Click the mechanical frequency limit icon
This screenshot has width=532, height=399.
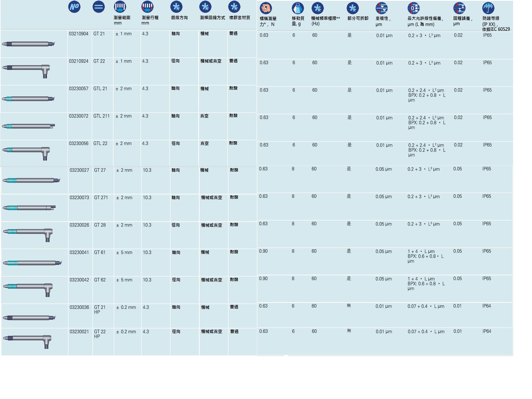[x=317, y=8]
